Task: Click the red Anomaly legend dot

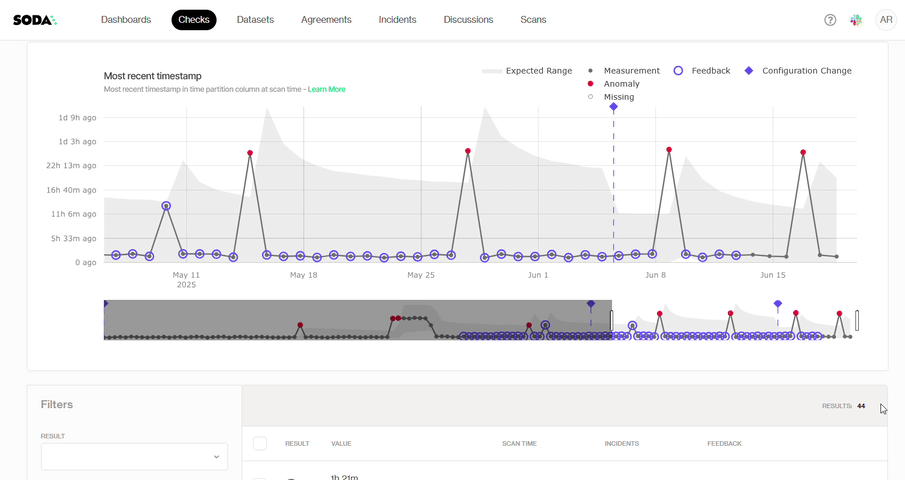Action: tap(591, 84)
